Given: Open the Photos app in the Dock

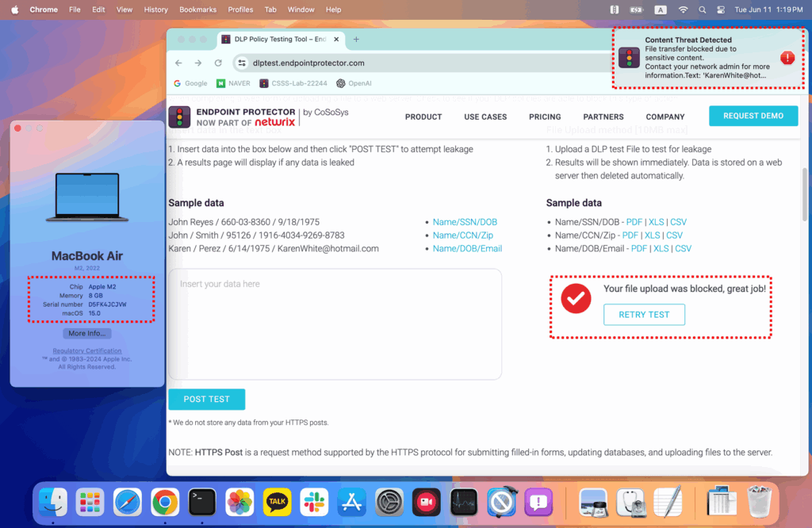Looking at the screenshot, I should pyautogui.click(x=239, y=502).
